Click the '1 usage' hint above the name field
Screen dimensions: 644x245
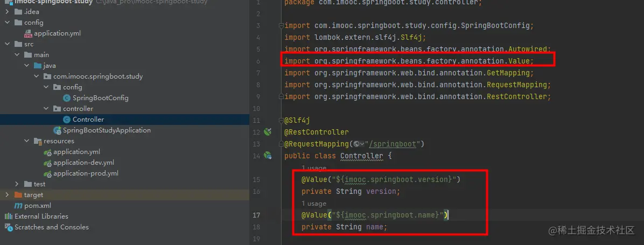(x=314, y=204)
